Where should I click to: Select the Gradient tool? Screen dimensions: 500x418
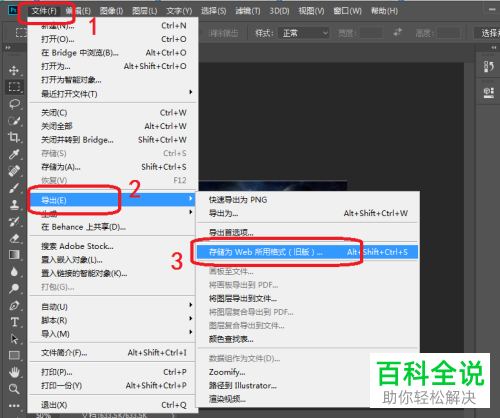14,255
